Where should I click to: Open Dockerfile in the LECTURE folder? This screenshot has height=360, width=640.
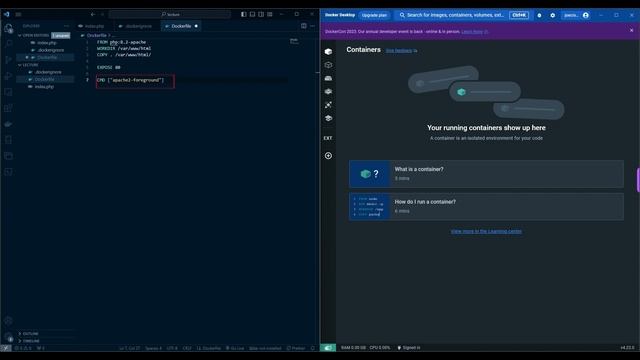click(x=46, y=79)
